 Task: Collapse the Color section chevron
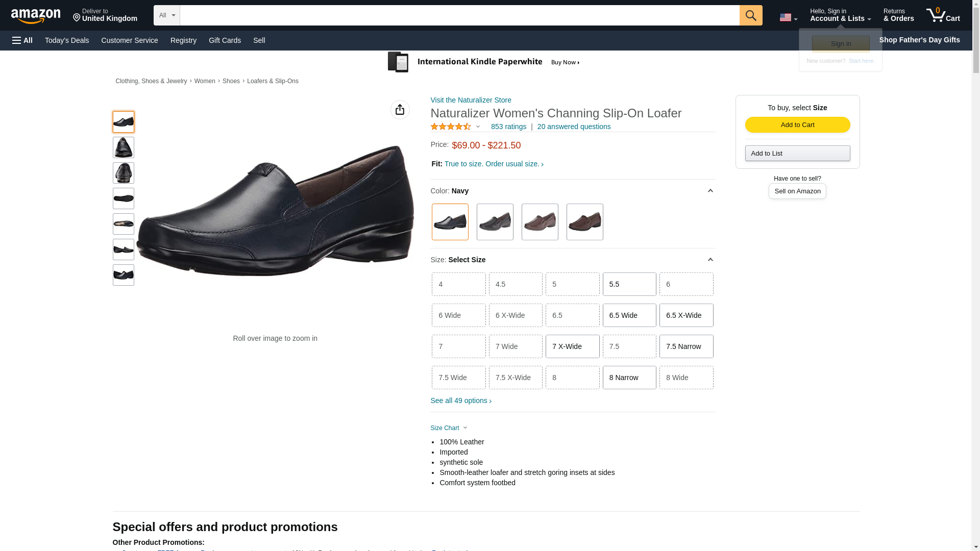709,191
